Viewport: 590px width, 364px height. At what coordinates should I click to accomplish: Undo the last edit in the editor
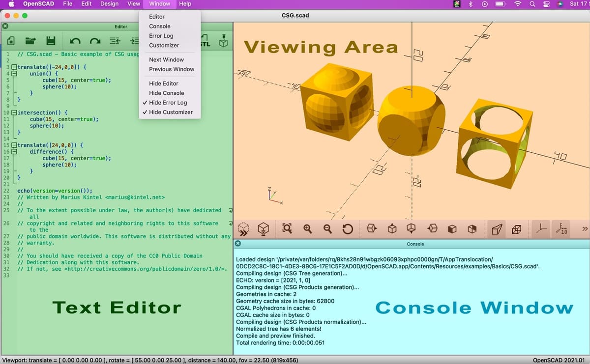75,42
